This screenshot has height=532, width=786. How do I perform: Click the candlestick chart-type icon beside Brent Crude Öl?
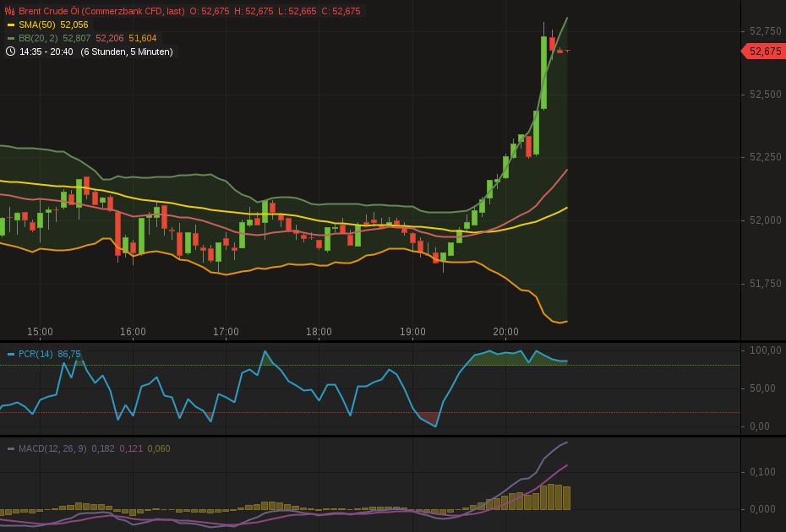pyautogui.click(x=9, y=11)
